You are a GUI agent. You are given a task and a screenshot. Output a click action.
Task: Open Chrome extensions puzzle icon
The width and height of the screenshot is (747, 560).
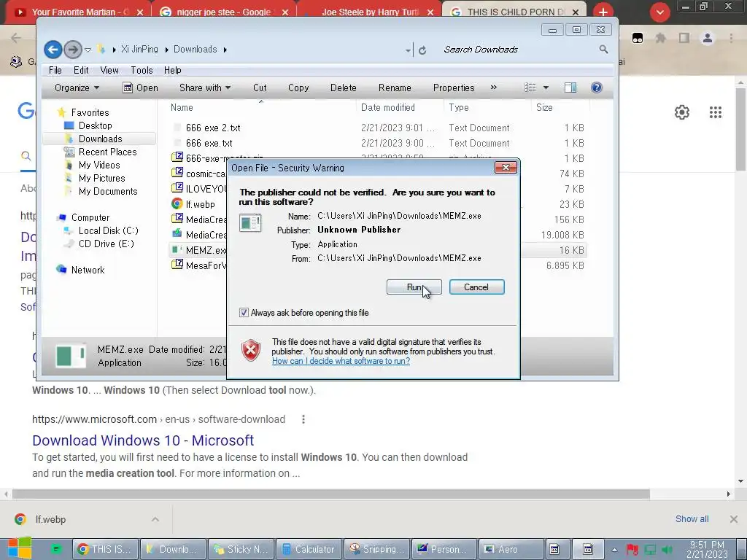click(x=660, y=38)
